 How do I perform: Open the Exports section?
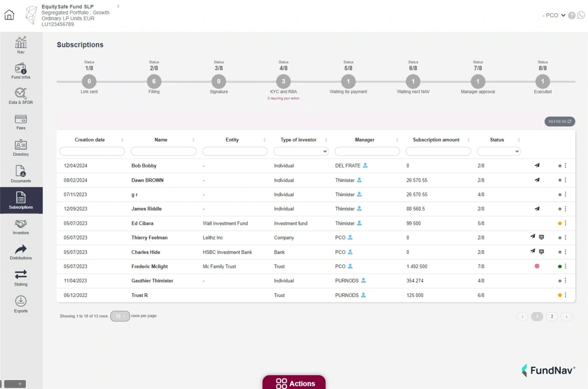21,304
